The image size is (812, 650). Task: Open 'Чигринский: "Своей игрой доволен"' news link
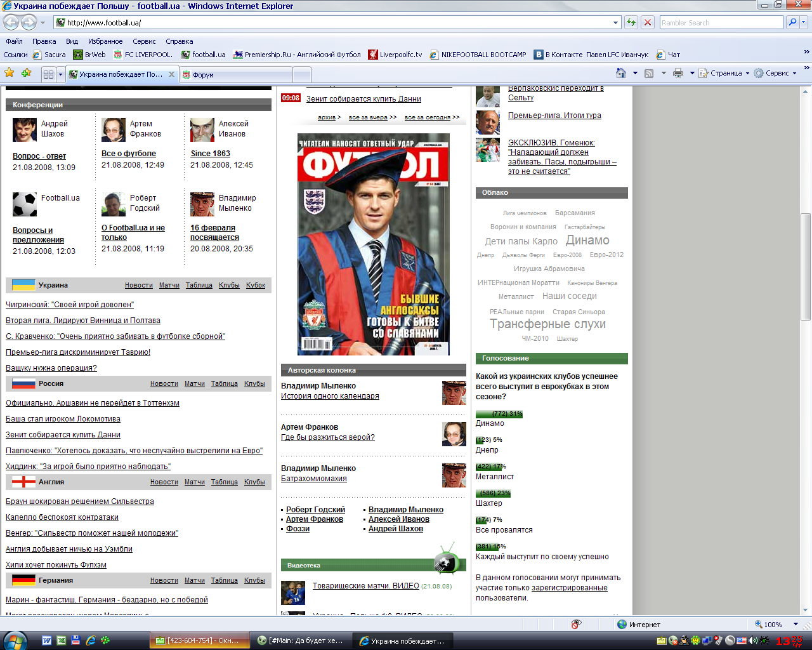point(70,305)
